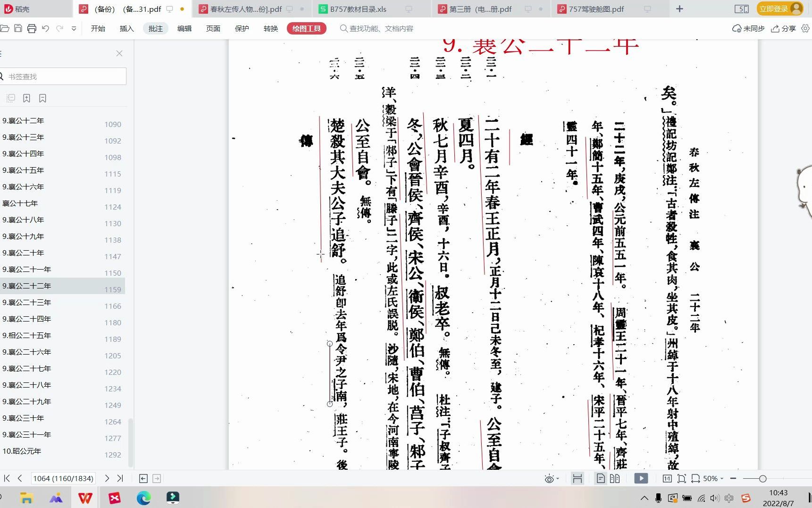Click the actual size 1:1 icon

coord(667,478)
